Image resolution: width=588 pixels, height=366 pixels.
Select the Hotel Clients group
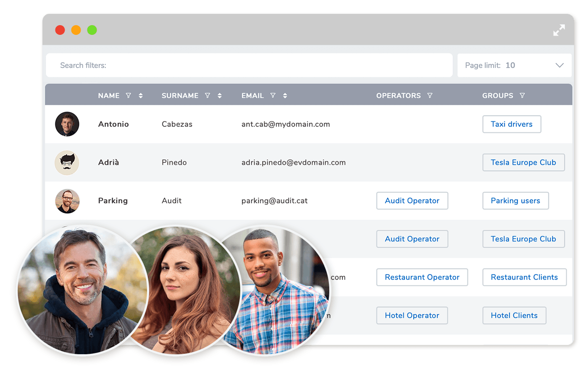click(514, 316)
